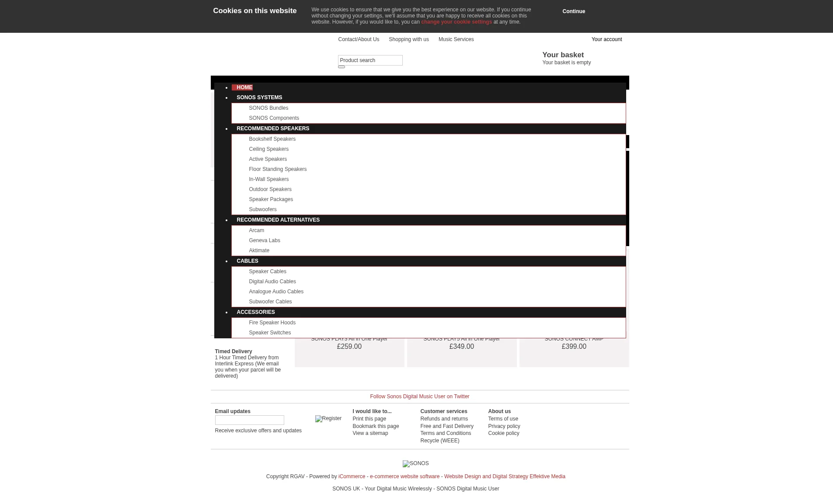Image resolution: width=833 pixels, height=504 pixels.
Task: Open Music Services link
Action: click(456, 39)
